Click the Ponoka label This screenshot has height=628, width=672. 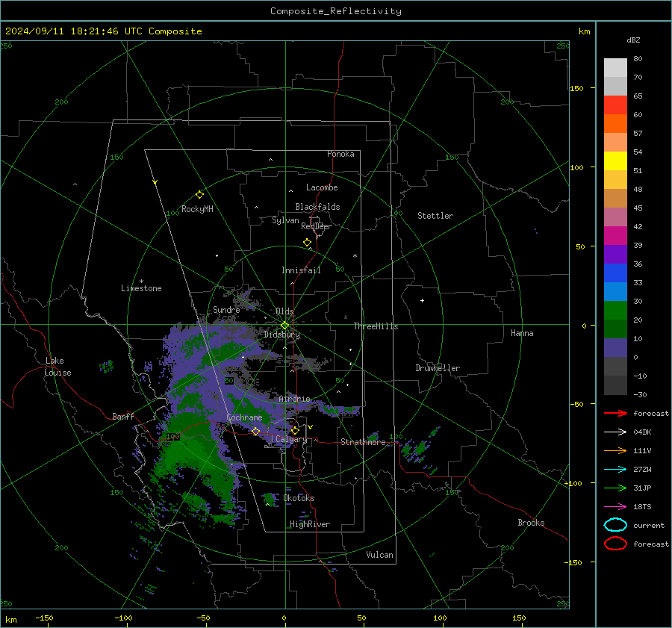coord(340,154)
